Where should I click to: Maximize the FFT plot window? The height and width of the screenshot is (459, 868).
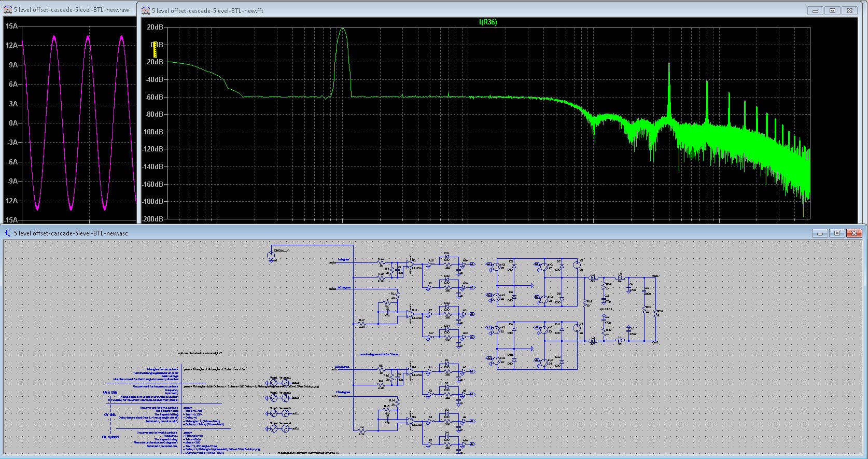point(833,10)
